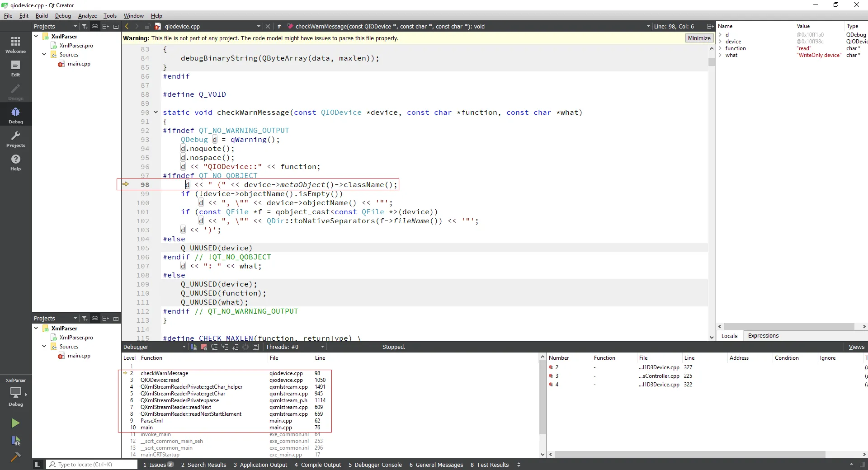Collapse the code fold at line 90
The width and height of the screenshot is (868, 470).
click(x=156, y=113)
